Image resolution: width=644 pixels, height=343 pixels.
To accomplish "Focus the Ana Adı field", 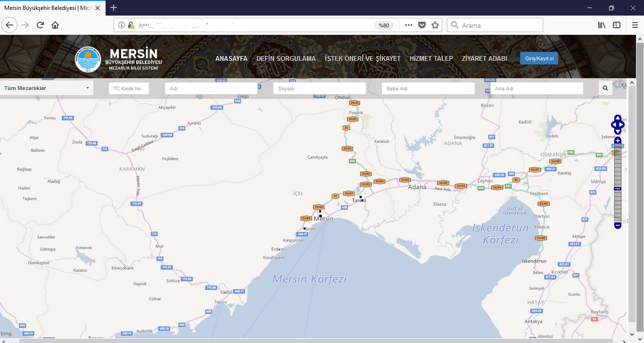I will pos(537,89).
